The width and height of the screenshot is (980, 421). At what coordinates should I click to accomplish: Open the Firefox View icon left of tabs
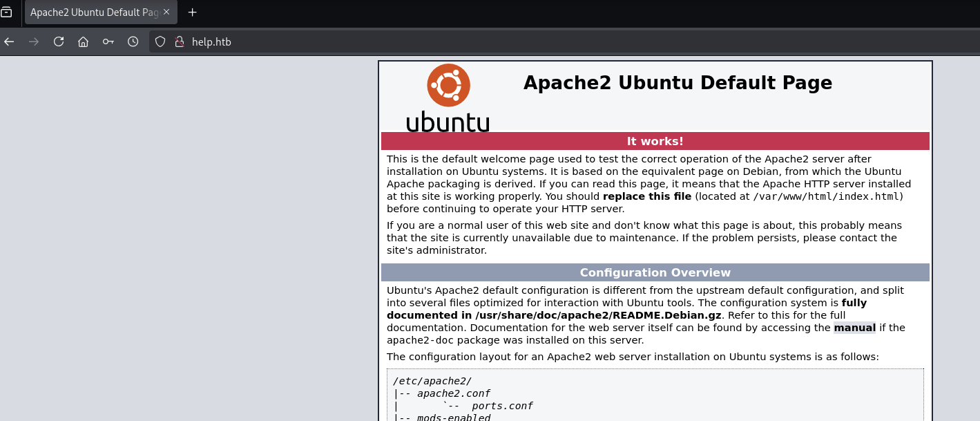coord(6,12)
